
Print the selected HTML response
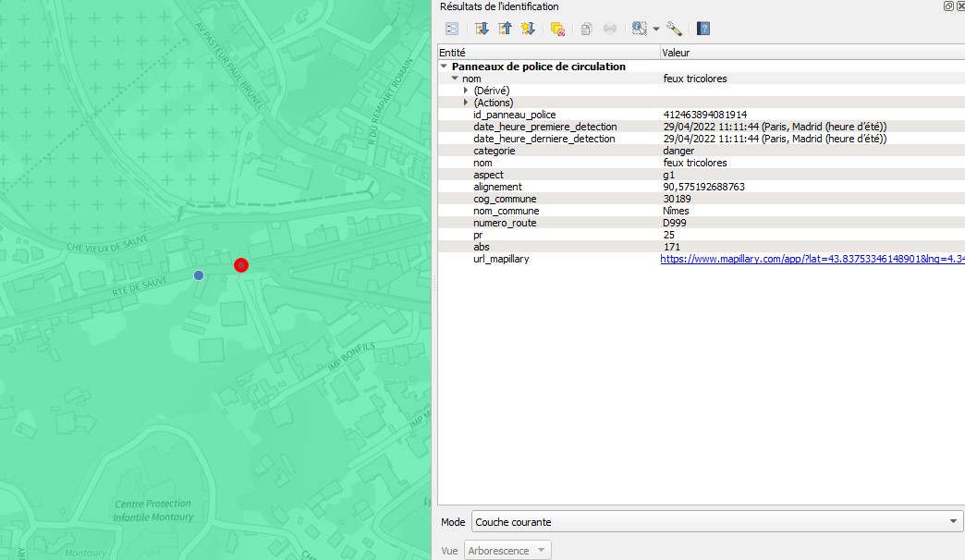[x=610, y=29]
